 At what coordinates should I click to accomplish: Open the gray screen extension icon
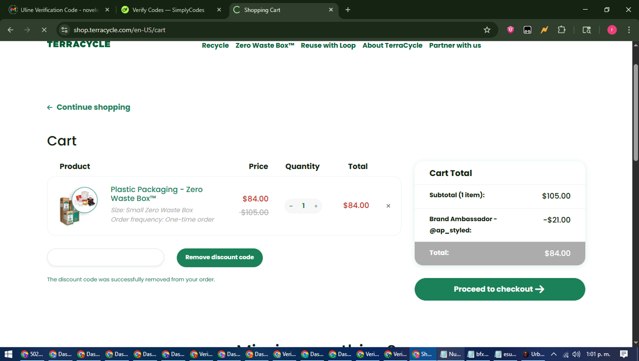click(x=527, y=30)
